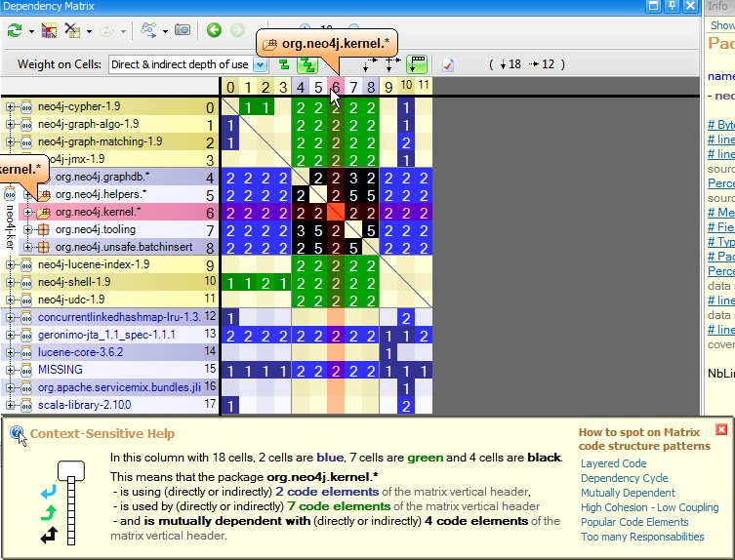Click the package icon of org.neo4j.tooling
This screenshot has width=735, height=560.
coord(44,229)
